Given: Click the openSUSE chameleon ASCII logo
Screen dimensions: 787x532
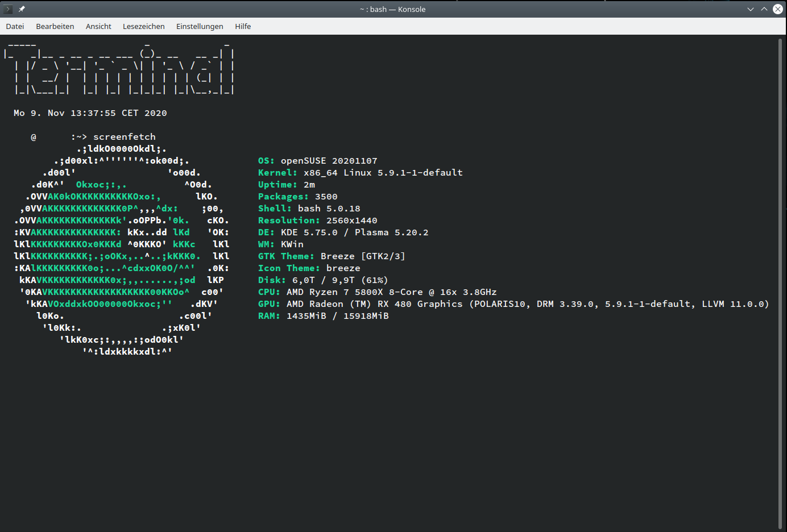Looking at the screenshot, I should click(x=122, y=250).
